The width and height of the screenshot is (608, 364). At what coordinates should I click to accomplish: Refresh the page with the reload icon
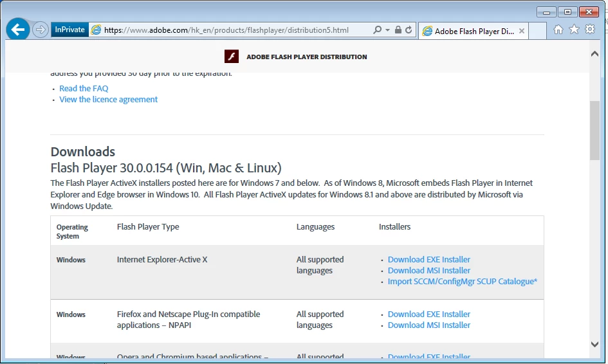[x=409, y=30]
